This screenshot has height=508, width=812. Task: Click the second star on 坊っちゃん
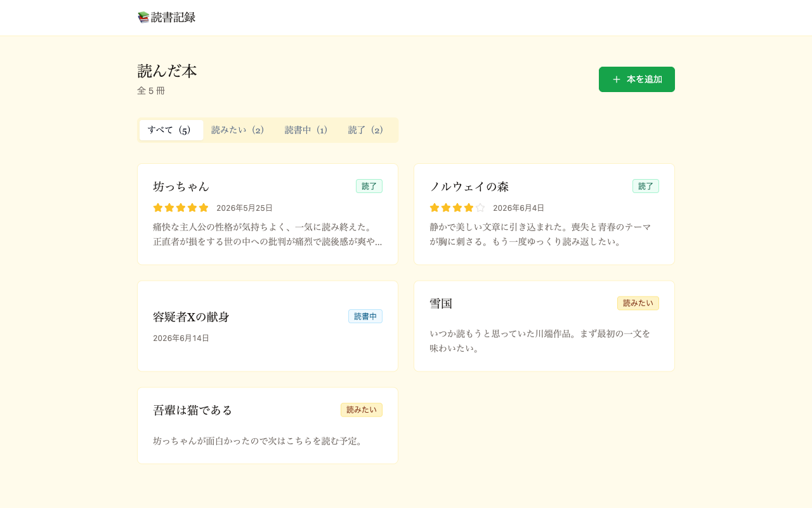pyautogui.click(x=169, y=208)
